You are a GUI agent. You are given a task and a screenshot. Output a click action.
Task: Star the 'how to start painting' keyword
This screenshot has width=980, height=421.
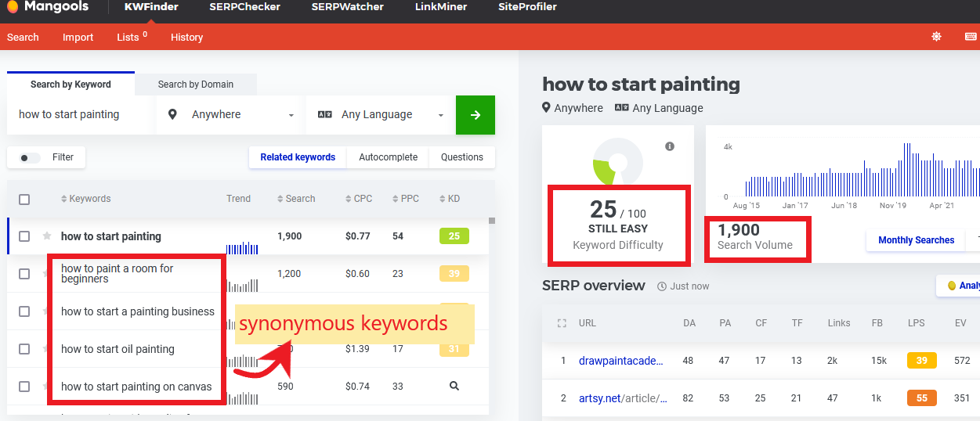click(47, 236)
